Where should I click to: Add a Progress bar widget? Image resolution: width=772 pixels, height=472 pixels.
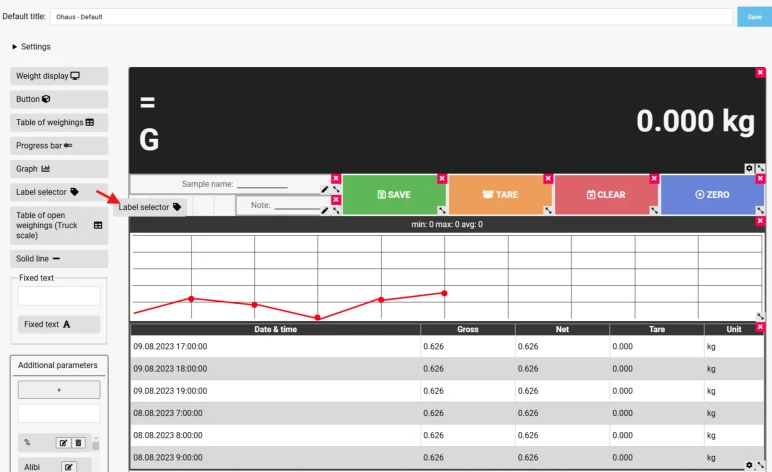(59, 146)
